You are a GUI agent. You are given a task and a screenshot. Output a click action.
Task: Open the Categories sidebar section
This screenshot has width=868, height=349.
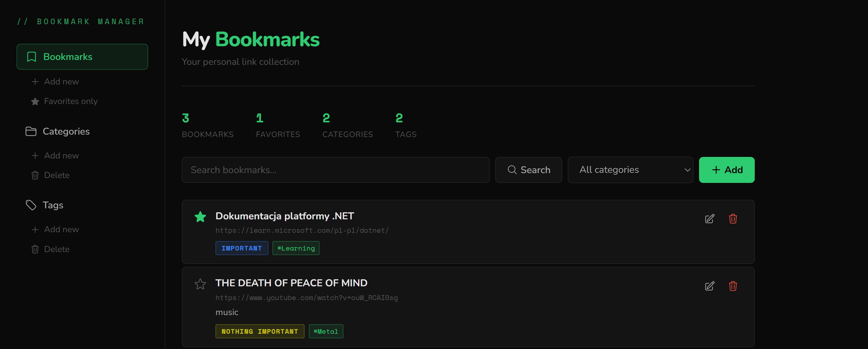tap(58, 132)
